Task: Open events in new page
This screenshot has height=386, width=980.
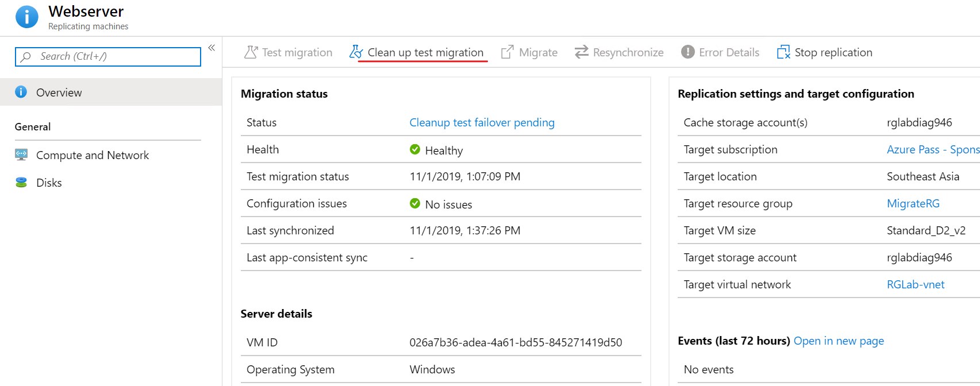Action: (x=838, y=341)
